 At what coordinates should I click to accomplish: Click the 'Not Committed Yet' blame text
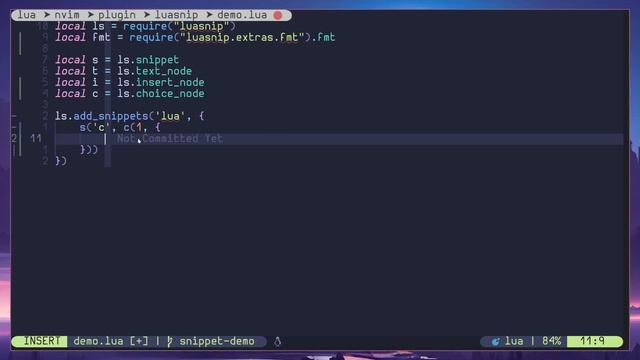170,139
